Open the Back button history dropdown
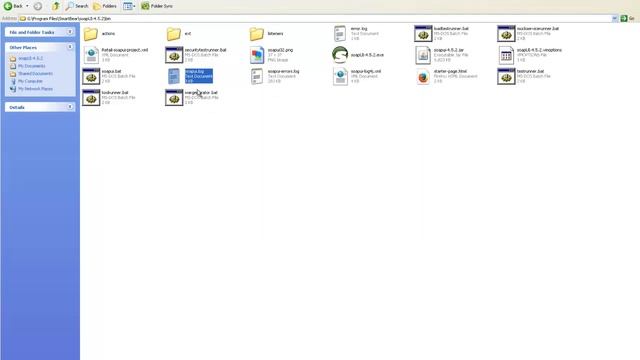The height and width of the screenshot is (360, 640). coord(27,6)
